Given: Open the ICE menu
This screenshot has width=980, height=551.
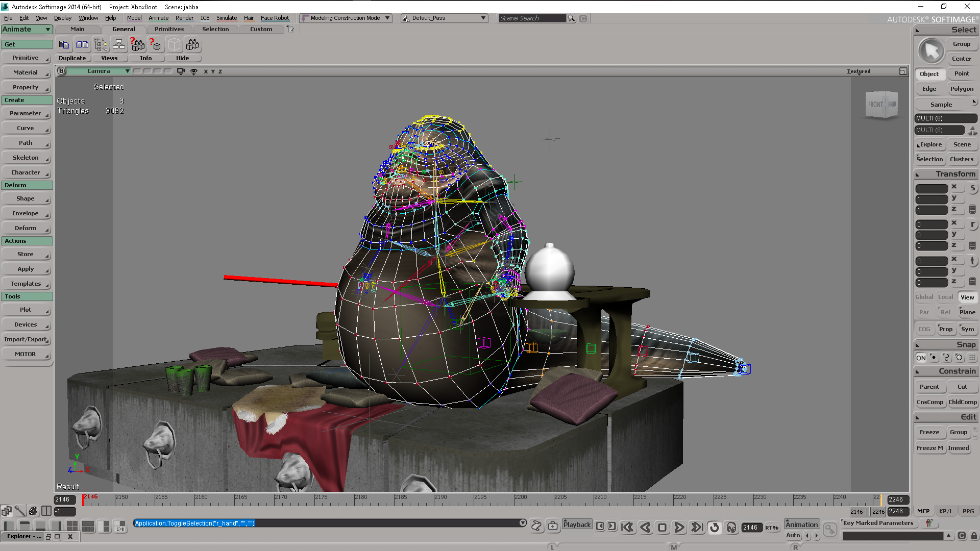Looking at the screenshot, I should tap(205, 18).
